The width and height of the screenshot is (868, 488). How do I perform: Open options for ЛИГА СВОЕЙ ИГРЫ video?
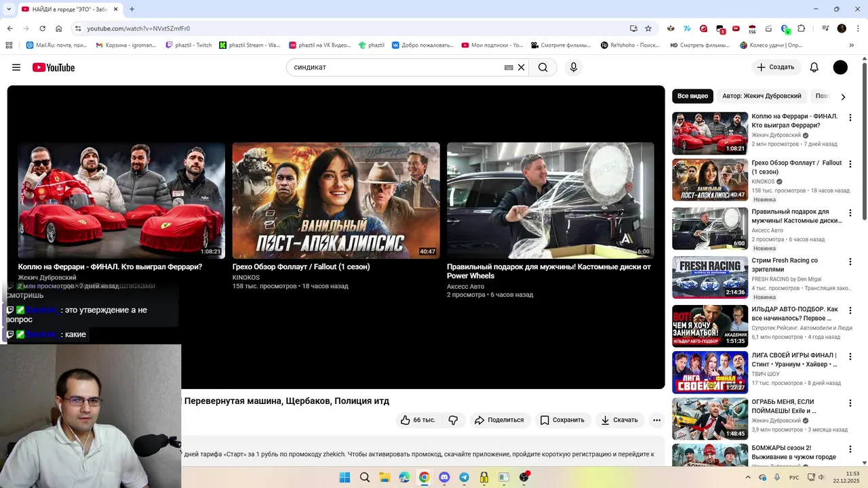[850, 357]
